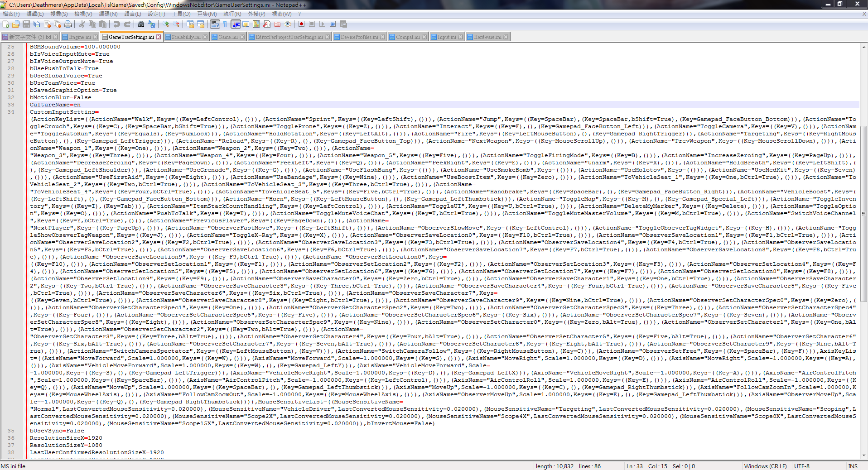Open a file with the folder icon
This screenshot has height=470, width=868.
pyautogui.click(x=16, y=24)
